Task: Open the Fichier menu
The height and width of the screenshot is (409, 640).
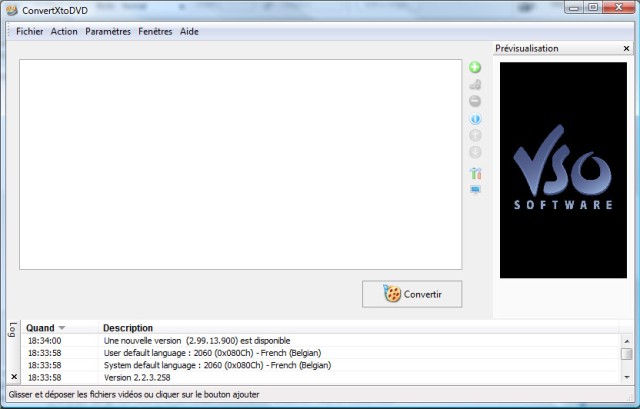Action: pos(29,31)
